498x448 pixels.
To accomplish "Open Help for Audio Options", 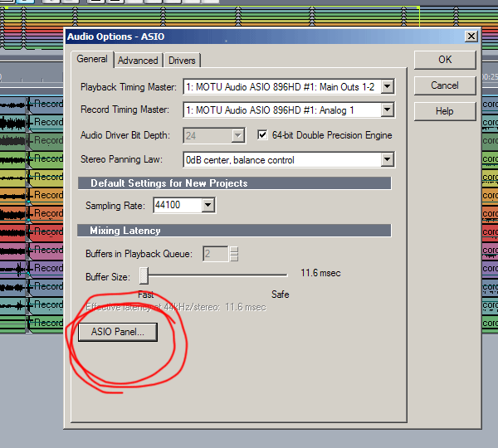I will [x=445, y=111].
